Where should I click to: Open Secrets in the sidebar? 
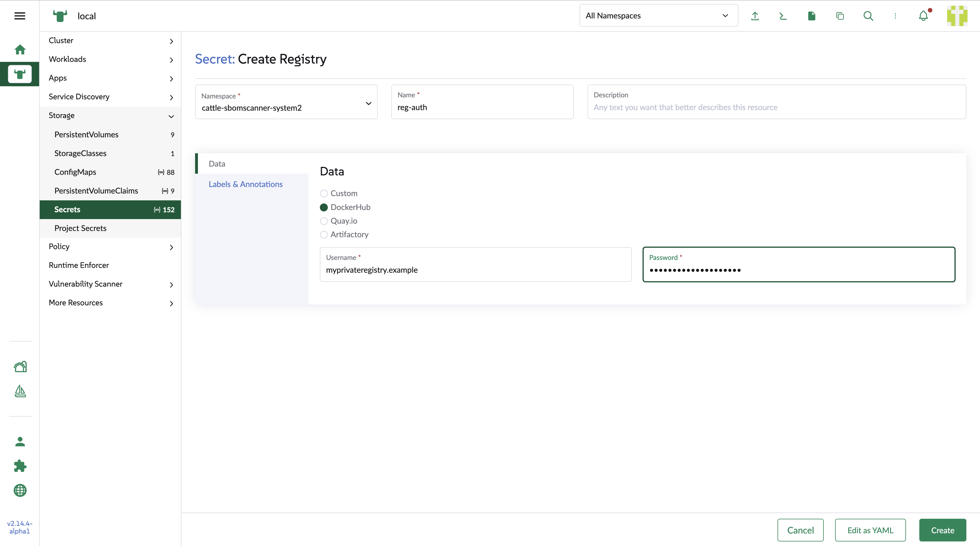tap(110, 209)
